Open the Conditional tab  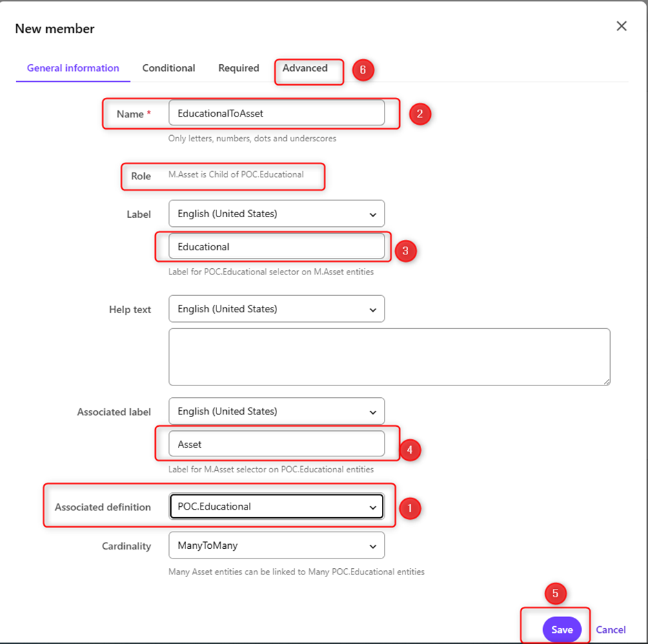click(x=169, y=68)
